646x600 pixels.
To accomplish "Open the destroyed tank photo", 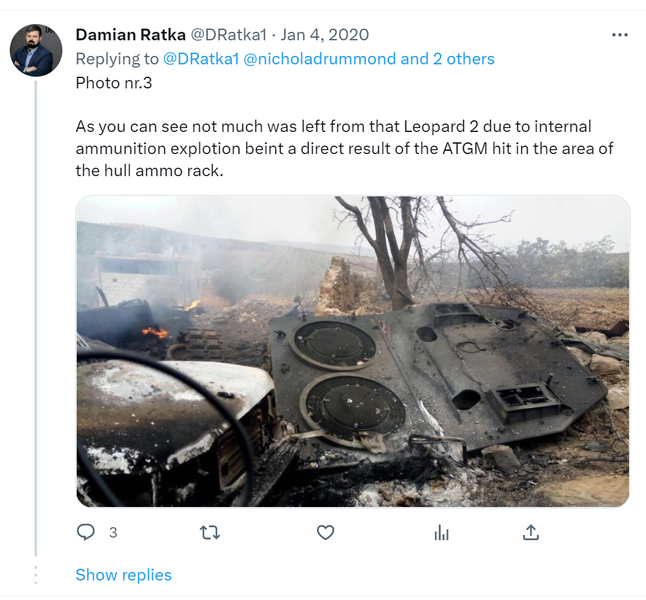I will (353, 351).
